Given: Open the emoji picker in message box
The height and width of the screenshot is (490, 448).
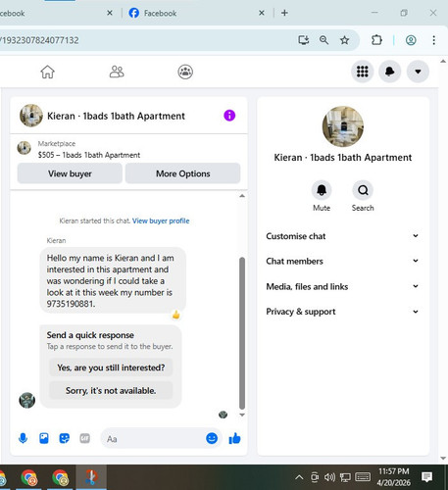Looking at the screenshot, I should pos(212,438).
